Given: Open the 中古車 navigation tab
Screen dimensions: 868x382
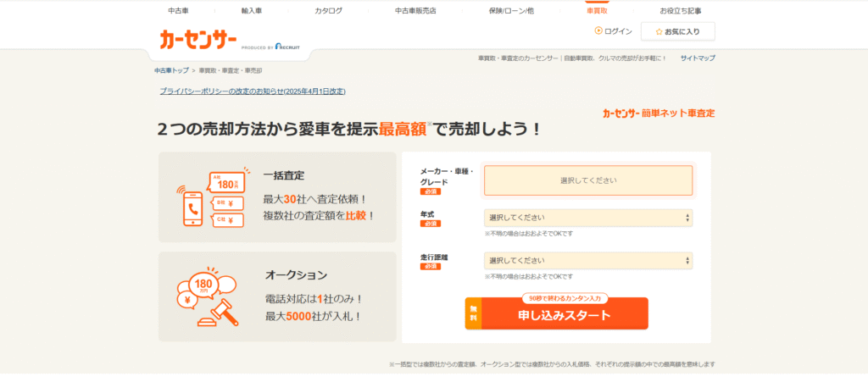Looking at the screenshot, I should [178, 10].
